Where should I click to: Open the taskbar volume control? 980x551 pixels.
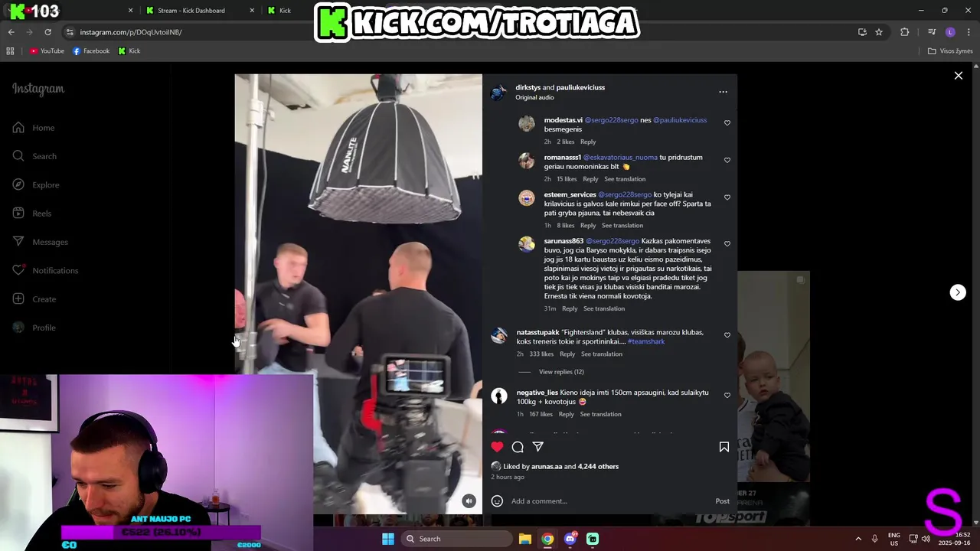click(x=926, y=539)
